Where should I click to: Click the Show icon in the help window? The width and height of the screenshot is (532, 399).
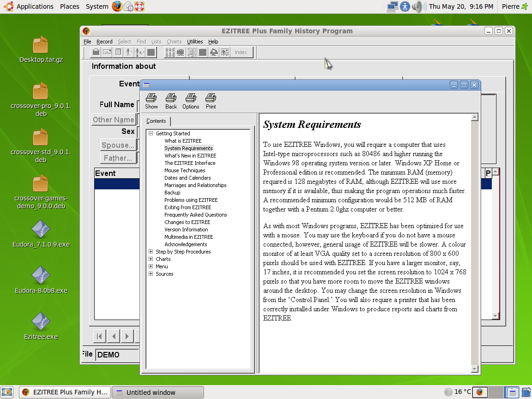[151, 100]
